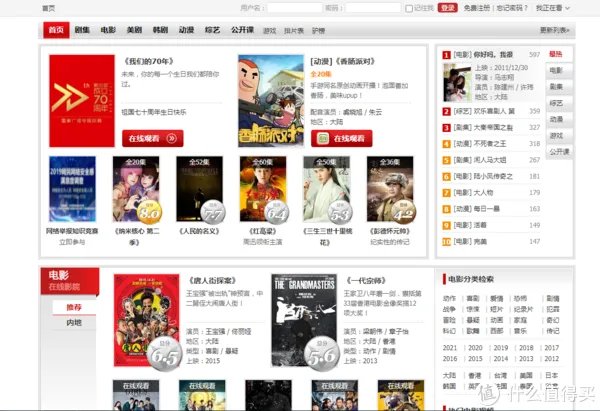The image size is (600, 411).
Task: Open the 游戏 link in the navigation bar
Action: pyautogui.click(x=269, y=31)
